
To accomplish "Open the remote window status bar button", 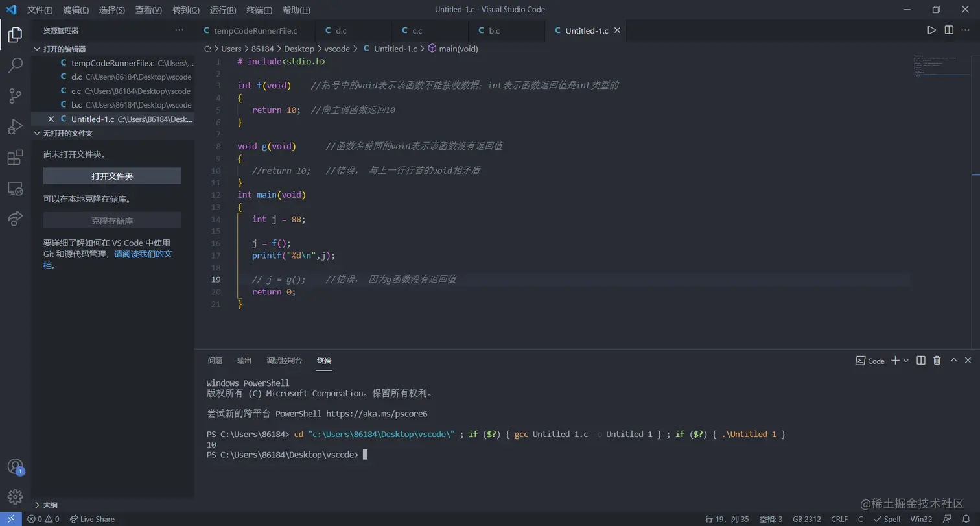I will tap(11, 519).
